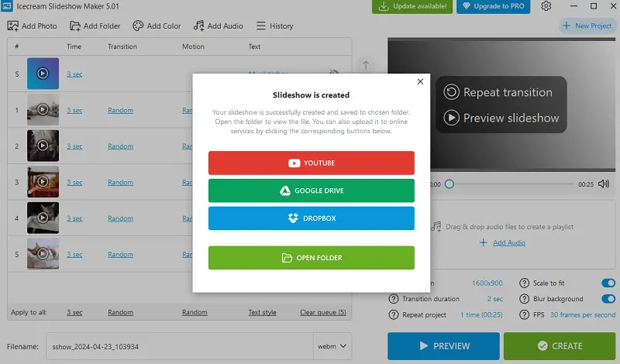Move slide up with the arrow icon
This screenshot has width=620, height=364.
(x=366, y=65)
